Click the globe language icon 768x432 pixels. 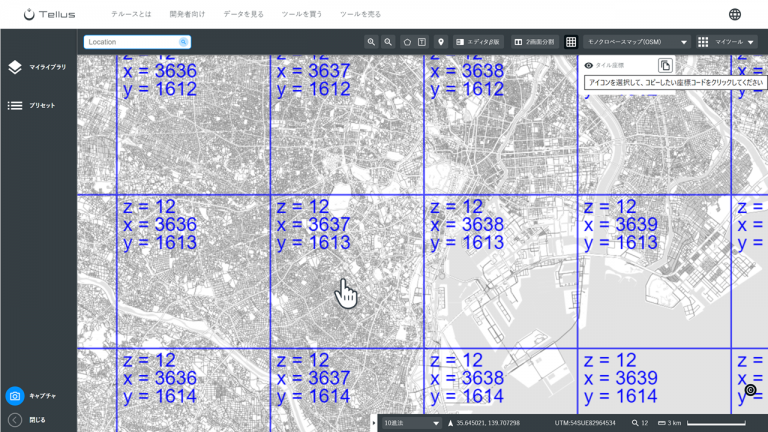tap(735, 14)
